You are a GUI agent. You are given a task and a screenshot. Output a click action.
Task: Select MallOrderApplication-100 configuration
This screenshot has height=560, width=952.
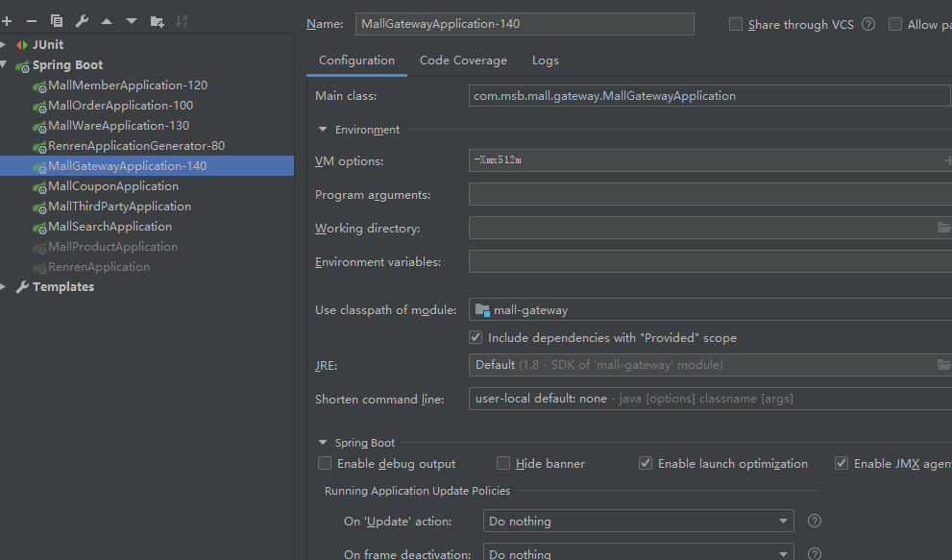[x=120, y=106]
